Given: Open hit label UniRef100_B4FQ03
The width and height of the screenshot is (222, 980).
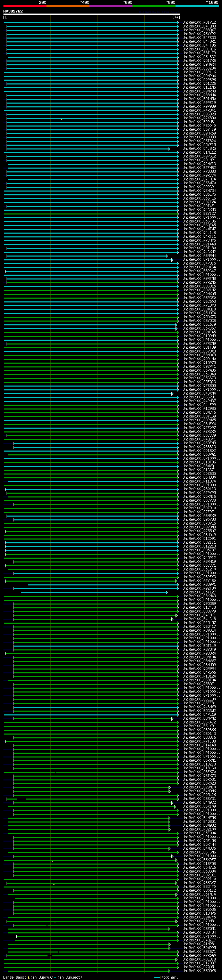Looking at the screenshot, I should 199,26.
